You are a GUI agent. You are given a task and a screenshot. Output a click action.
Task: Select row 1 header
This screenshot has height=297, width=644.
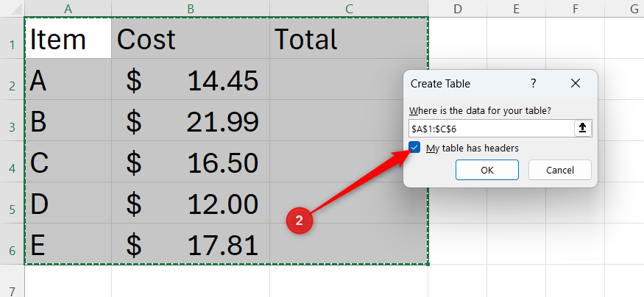click(x=13, y=38)
